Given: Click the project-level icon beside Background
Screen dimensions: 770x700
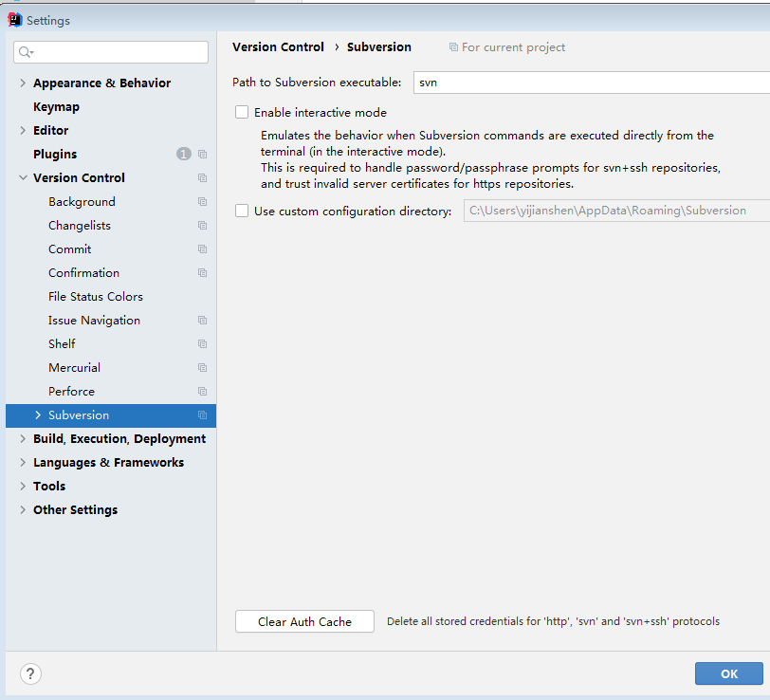Looking at the screenshot, I should coord(202,201).
